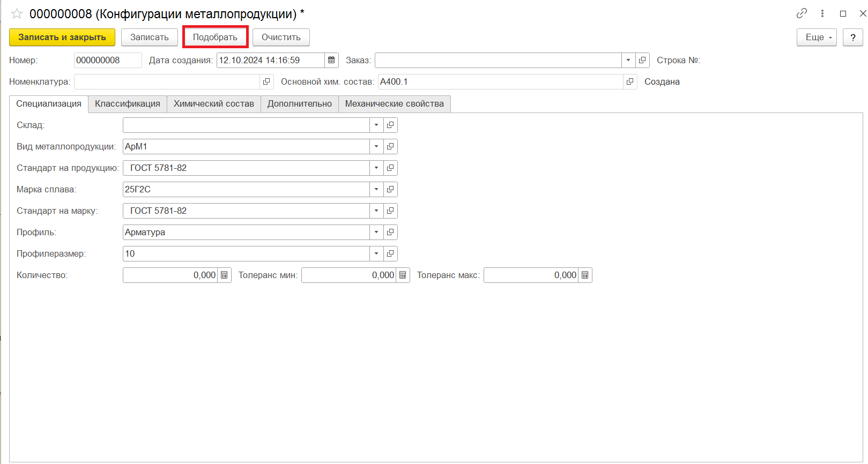Open the Профилеразмер record icon
Viewport: 868px width, 464px height.
390,253
